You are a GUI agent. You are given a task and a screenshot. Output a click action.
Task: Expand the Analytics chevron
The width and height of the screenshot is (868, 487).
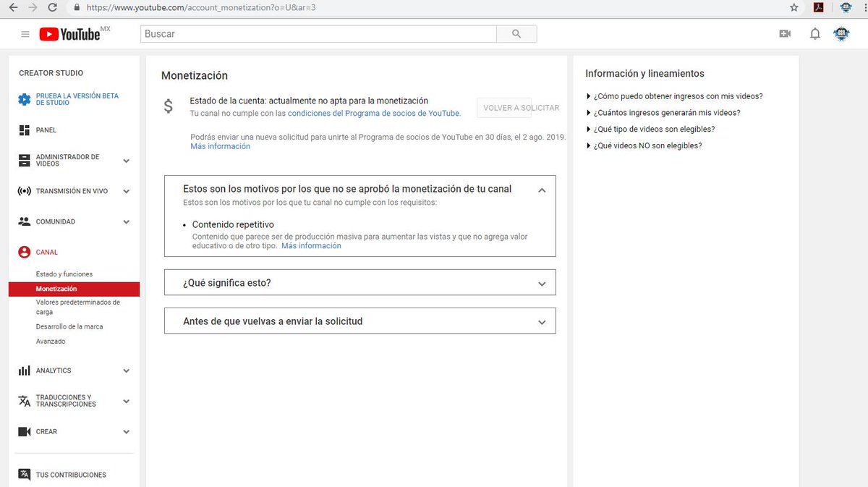[127, 370]
